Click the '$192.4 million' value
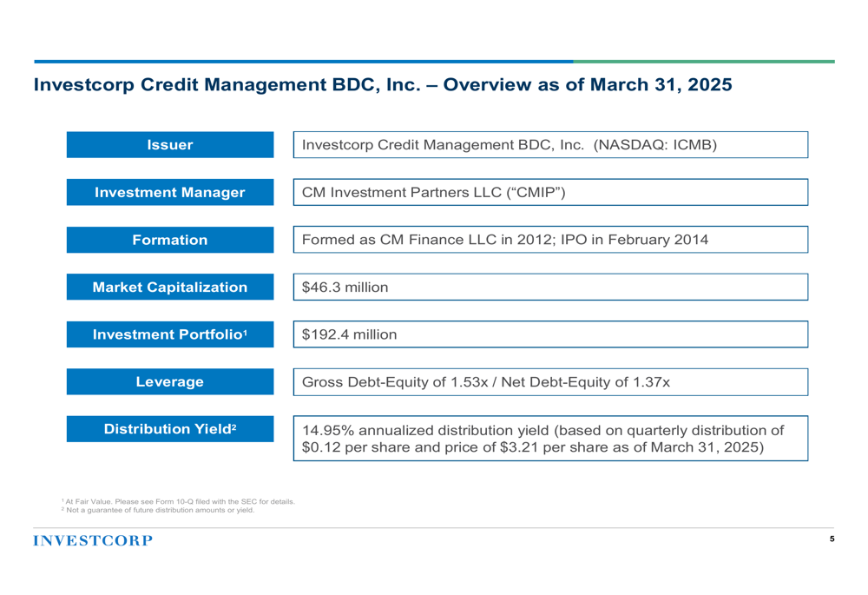This screenshot has width=868, height=595. click(x=349, y=334)
